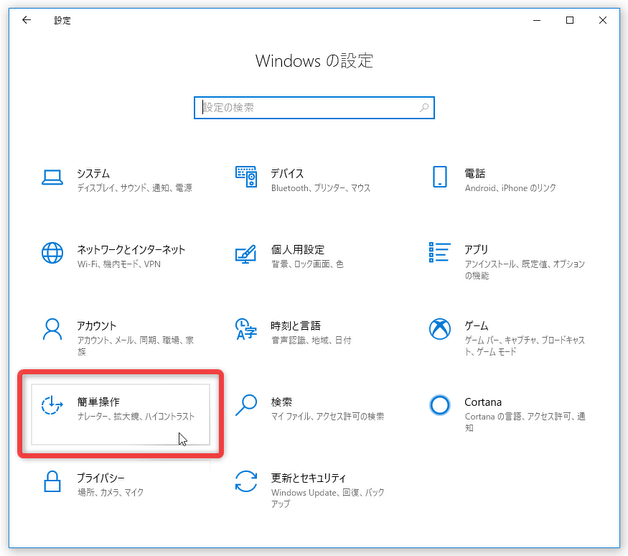Open 検索 settings label
Screen dimensions: 628x556
282,402
